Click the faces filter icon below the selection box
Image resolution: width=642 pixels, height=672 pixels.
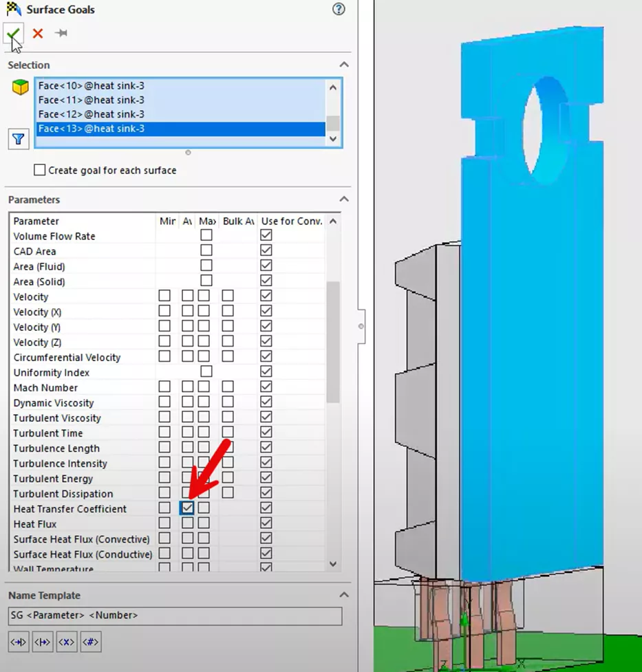point(18,138)
